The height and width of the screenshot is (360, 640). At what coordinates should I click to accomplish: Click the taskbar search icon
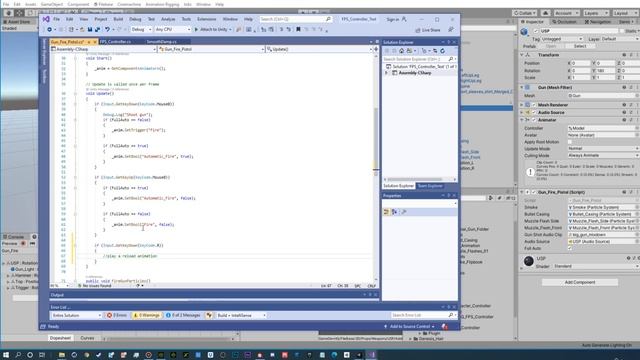point(18,355)
